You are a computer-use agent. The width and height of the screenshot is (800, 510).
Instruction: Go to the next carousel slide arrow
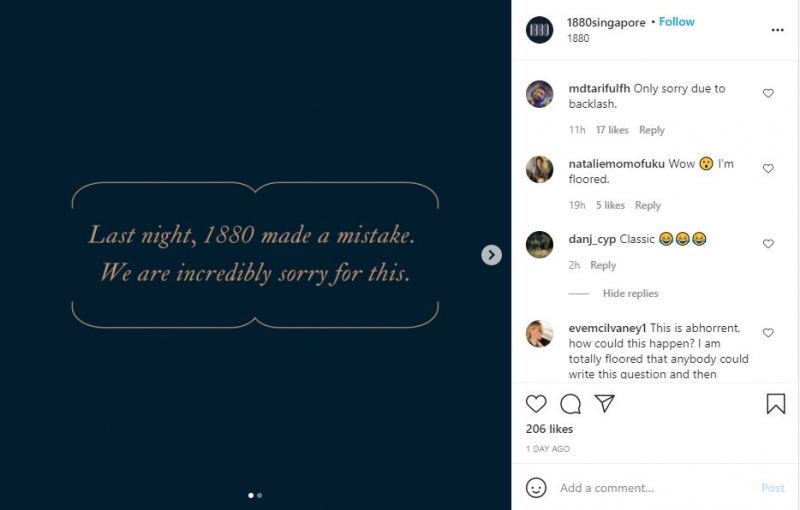(x=491, y=255)
